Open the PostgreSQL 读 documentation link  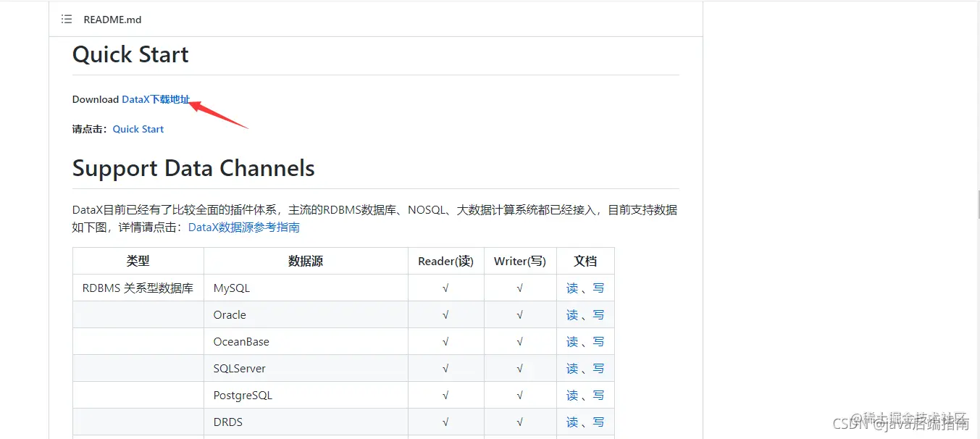pyautogui.click(x=572, y=395)
